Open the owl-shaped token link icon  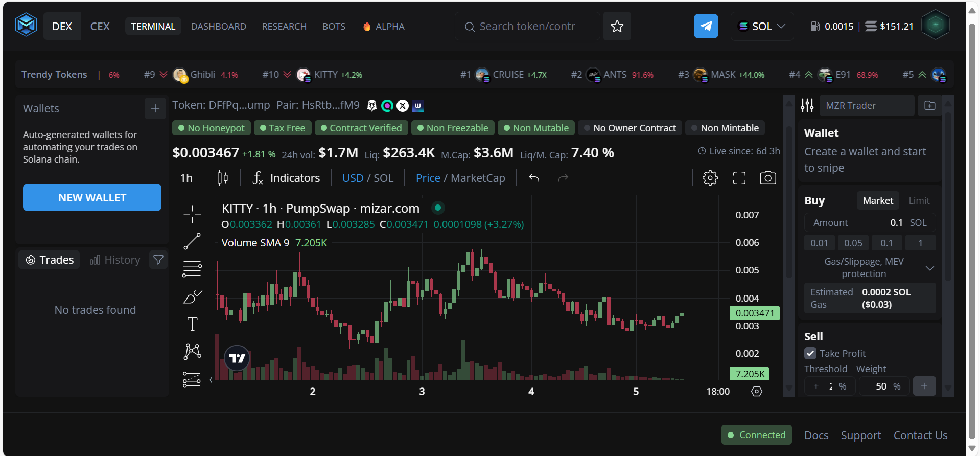tap(372, 106)
